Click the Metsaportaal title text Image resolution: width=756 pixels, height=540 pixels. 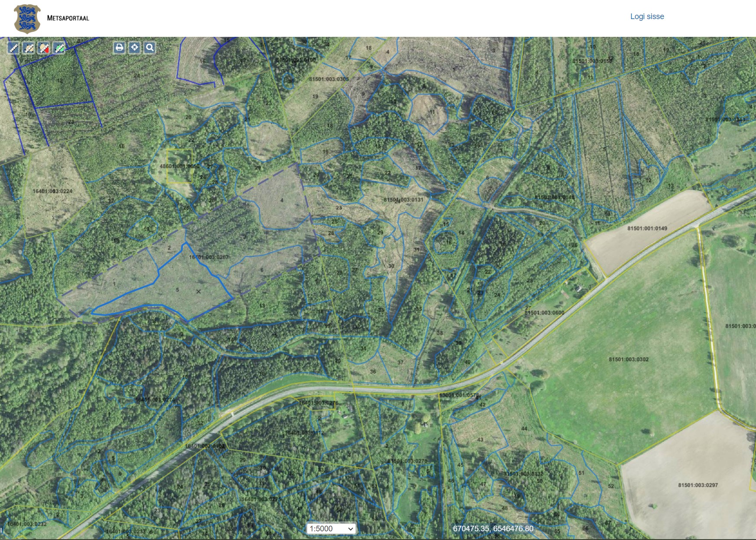[68, 18]
